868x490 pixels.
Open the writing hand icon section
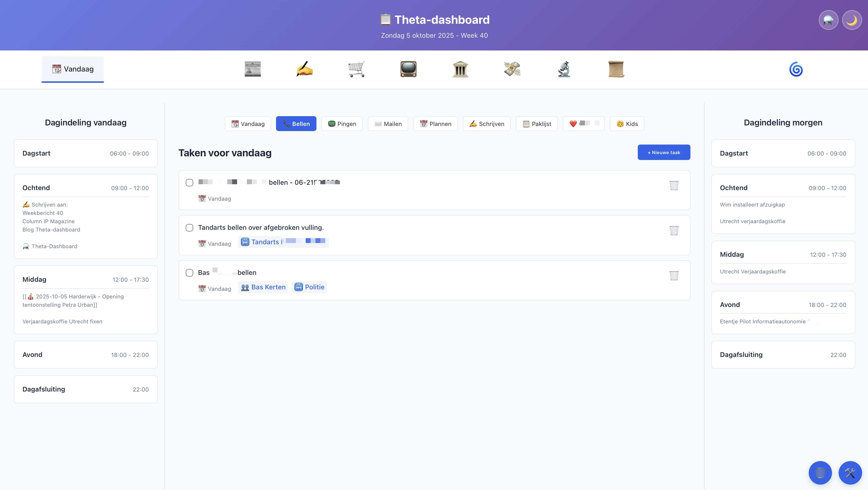[304, 69]
